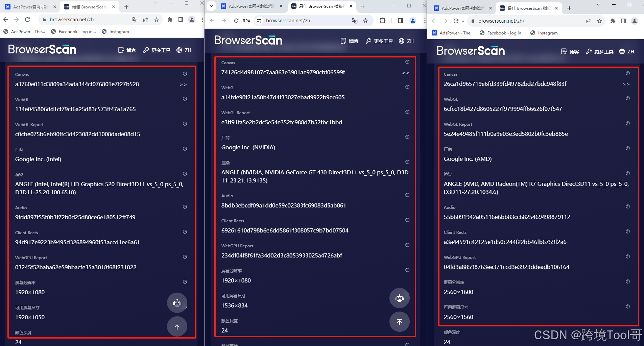Open extensions puzzle icon in right window
This screenshot has height=346, width=644.
[x=613, y=21]
